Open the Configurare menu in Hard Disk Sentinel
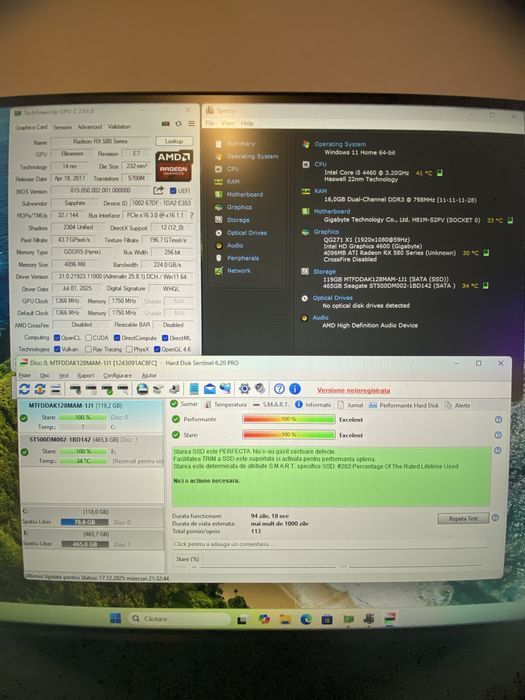The height and width of the screenshot is (700, 525). click(117, 376)
